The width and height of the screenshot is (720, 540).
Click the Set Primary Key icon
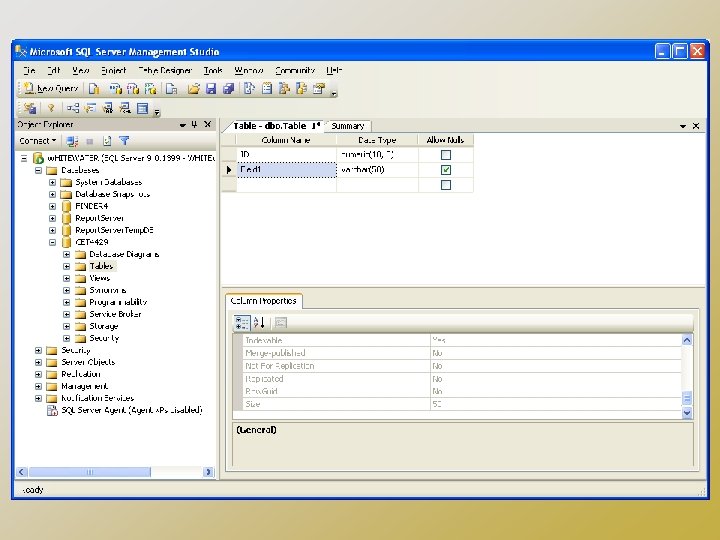(x=51, y=108)
